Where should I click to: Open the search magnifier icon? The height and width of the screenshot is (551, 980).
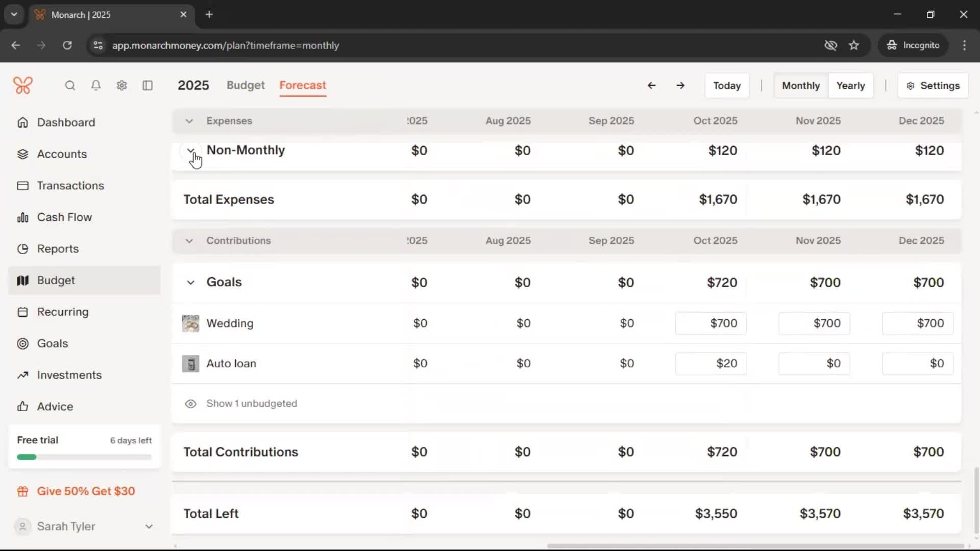pyautogui.click(x=70, y=85)
